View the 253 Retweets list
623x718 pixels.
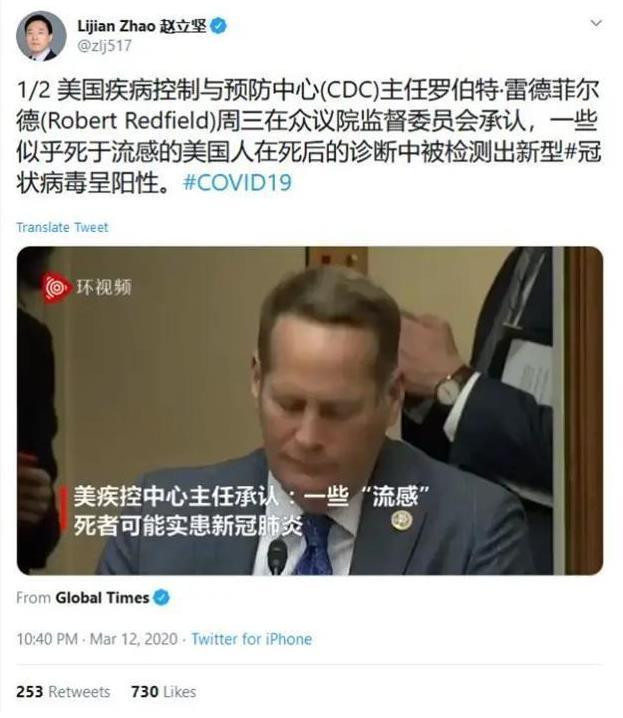63,691
